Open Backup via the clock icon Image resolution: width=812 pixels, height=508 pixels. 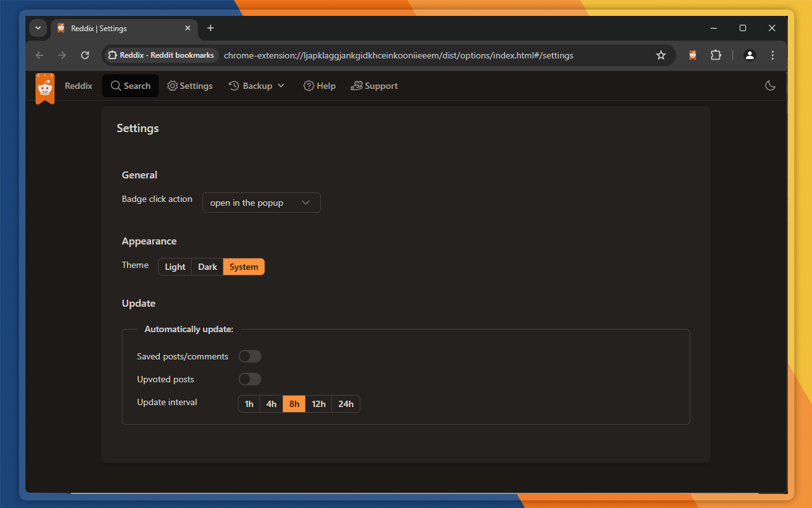click(233, 86)
